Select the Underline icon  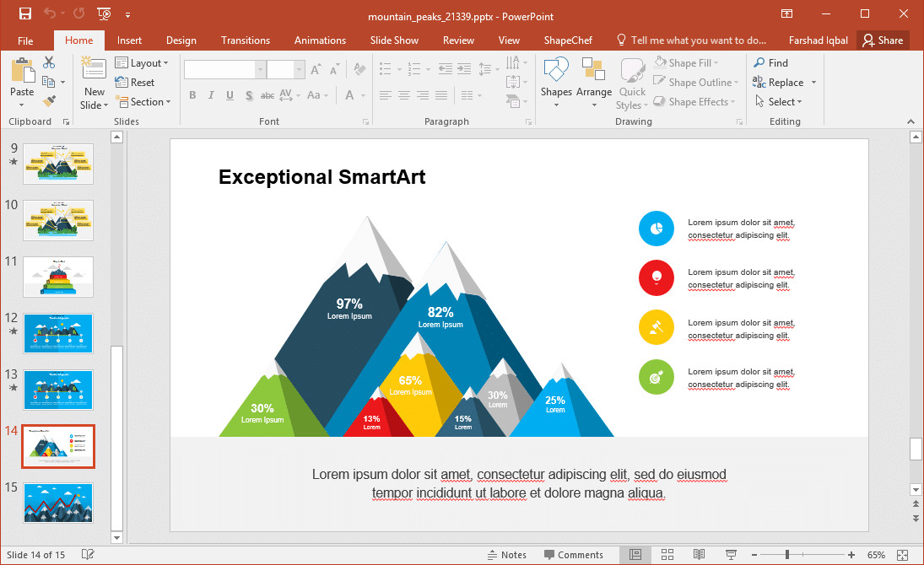click(228, 95)
